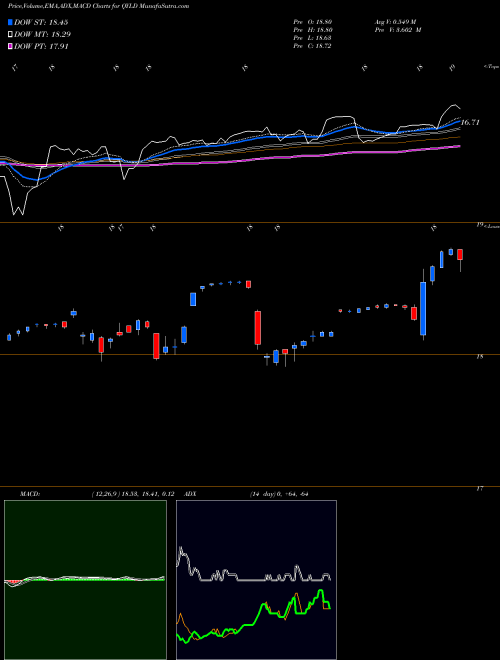The height and width of the screenshot is (660, 500).
Task: Click the 17 price axis label
Action: click(479, 489)
